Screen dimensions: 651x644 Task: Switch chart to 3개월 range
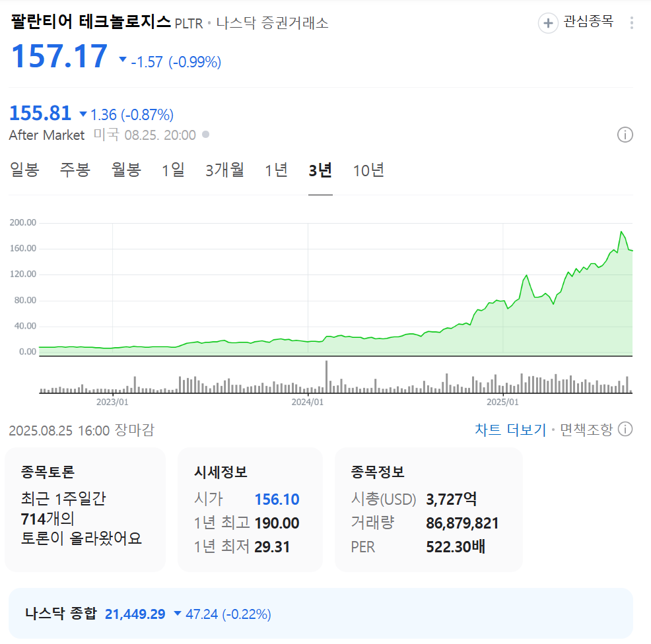224,170
